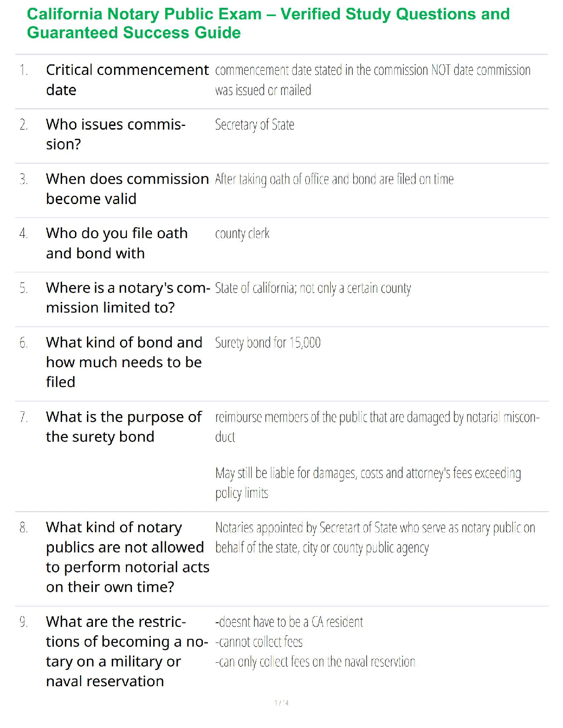Click 'What is the purpose of the surety bond'
Viewport: 563px width, 728px height.
pyautogui.click(x=124, y=427)
